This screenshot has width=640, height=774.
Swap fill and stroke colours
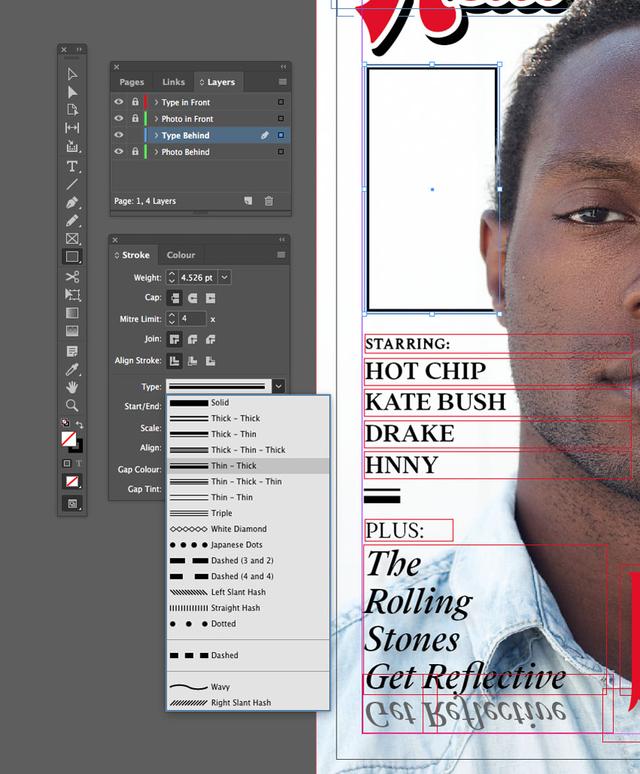pyautogui.click(x=79, y=424)
